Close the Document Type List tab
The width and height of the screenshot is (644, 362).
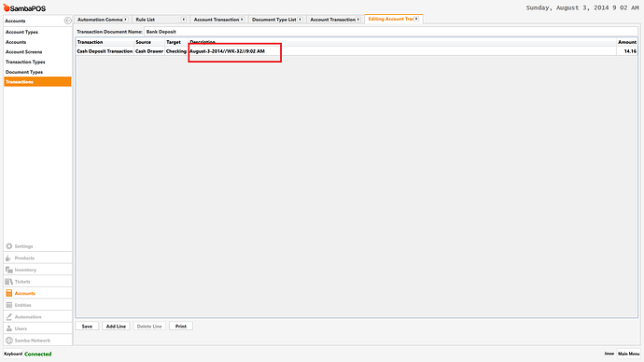point(301,20)
